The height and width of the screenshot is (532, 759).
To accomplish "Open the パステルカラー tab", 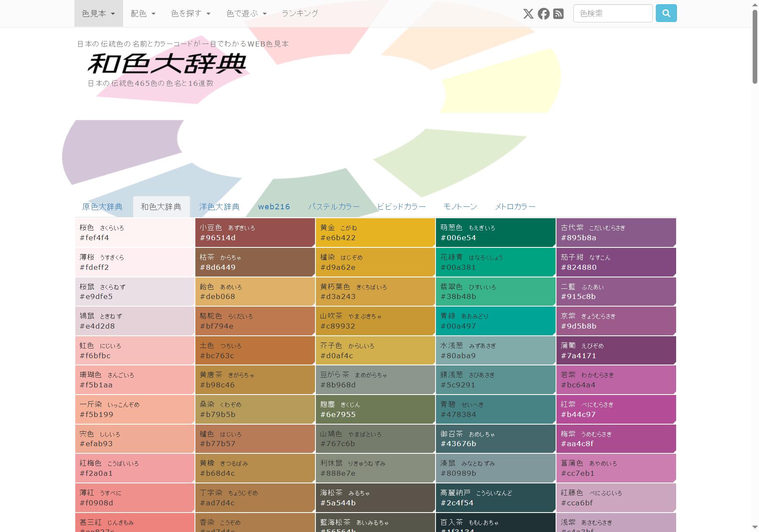I will click(x=334, y=206).
